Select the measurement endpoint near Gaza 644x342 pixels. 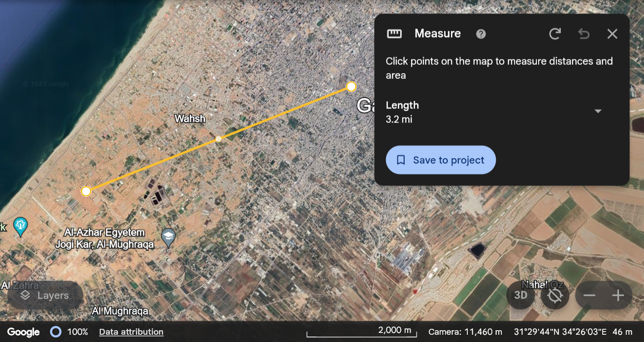click(x=351, y=87)
